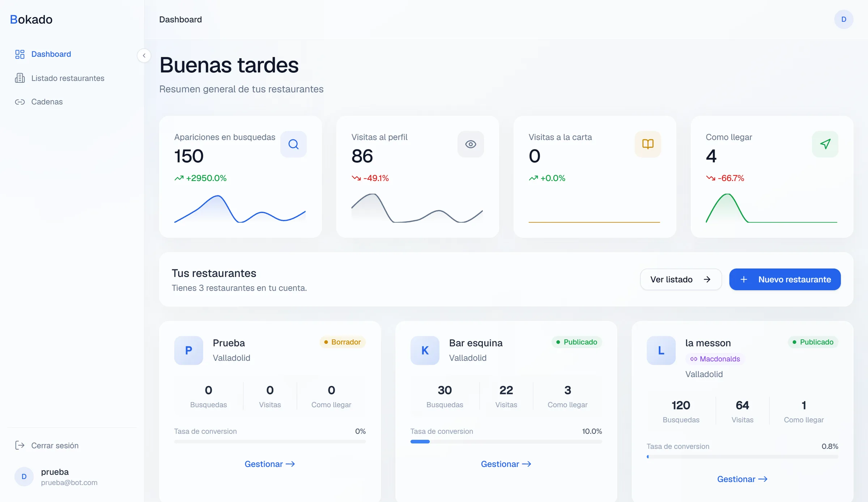Click the conversion progress bar on la messon
The image size is (868, 502).
pyautogui.click(x=742, y=457)
